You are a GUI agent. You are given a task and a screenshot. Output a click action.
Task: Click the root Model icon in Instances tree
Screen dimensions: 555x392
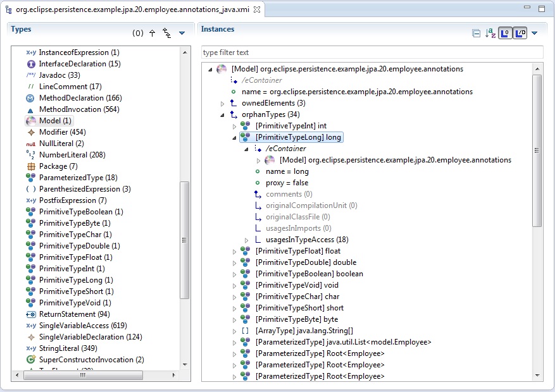[221, 69]
